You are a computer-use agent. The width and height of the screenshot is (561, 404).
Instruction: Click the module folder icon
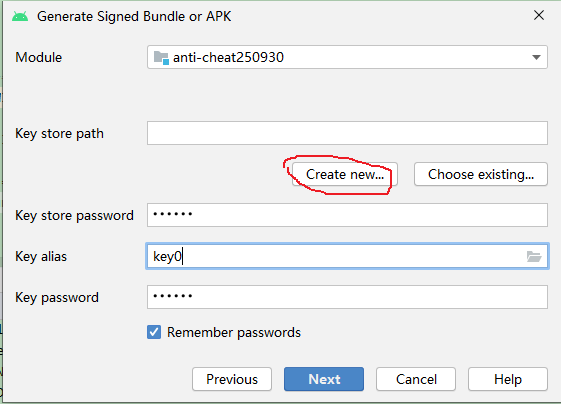point(161,58)
